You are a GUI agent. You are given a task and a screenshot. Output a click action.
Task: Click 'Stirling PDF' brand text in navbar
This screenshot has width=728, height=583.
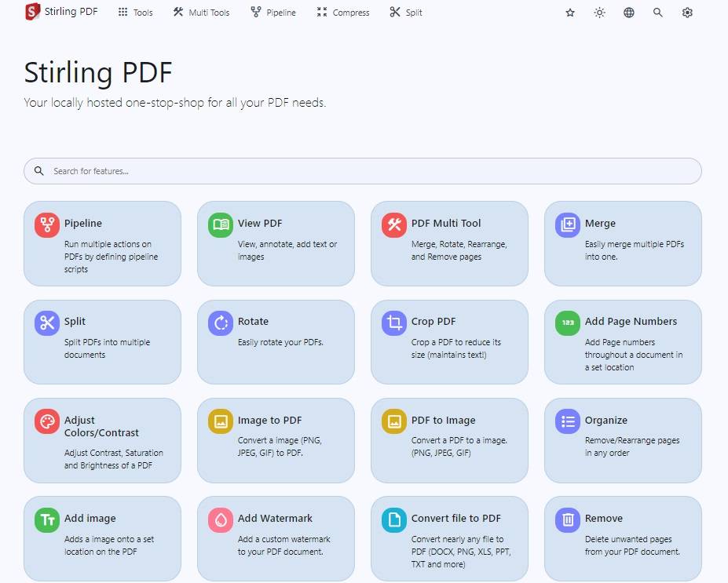(71, 12)
